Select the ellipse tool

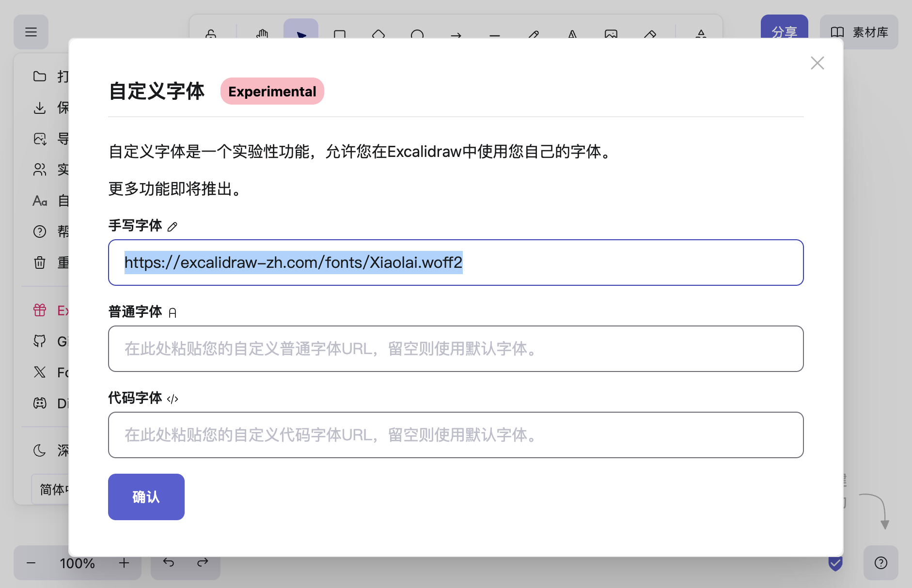[417, 33]
